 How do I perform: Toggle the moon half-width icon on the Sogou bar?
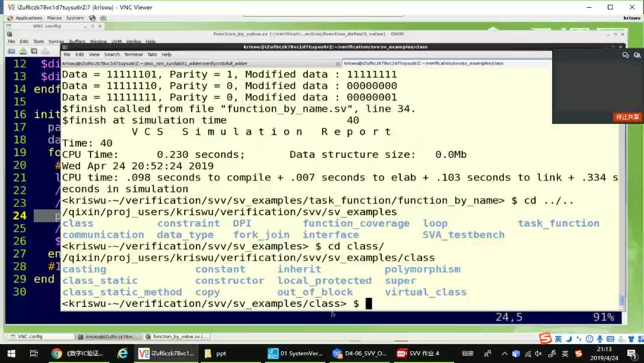click(x=569, y=339)
